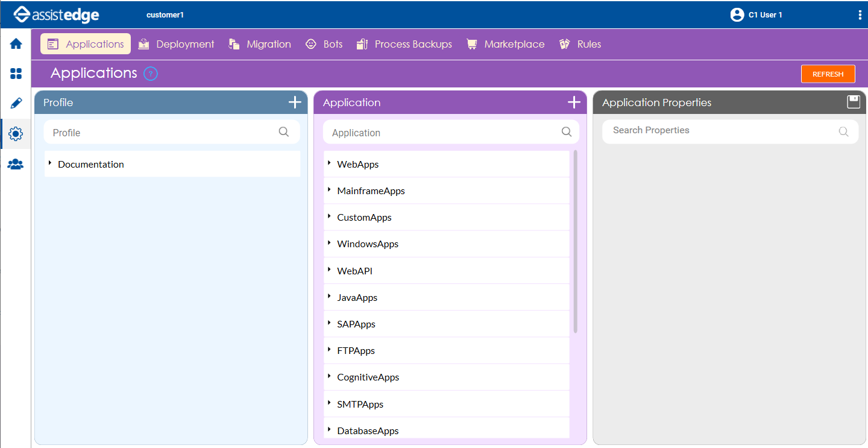Switch to the Bots tab
The height and width of the screenshot is (448, 868).
pos(324,44)
